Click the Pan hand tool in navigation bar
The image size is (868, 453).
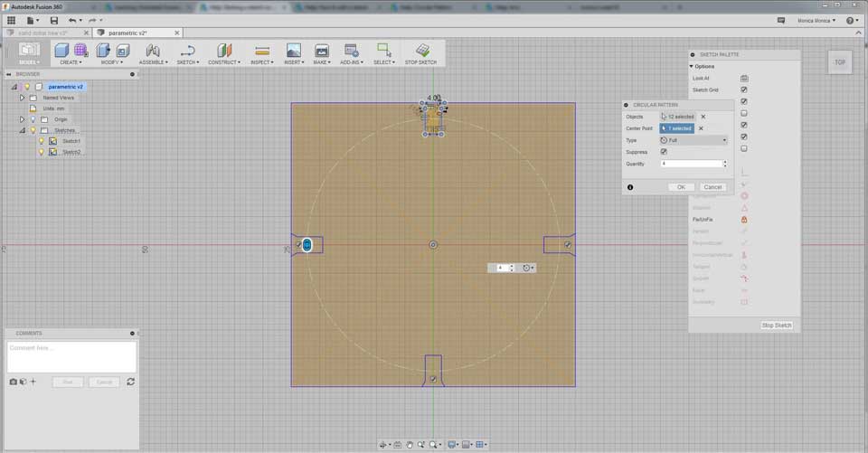[x=410, y=445]
